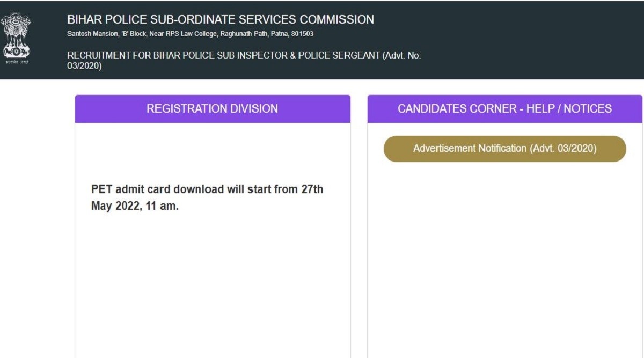Select CANDIDATES CORNER - HELP / NOTICES header
644x358 pixels.
coord(504,109)
